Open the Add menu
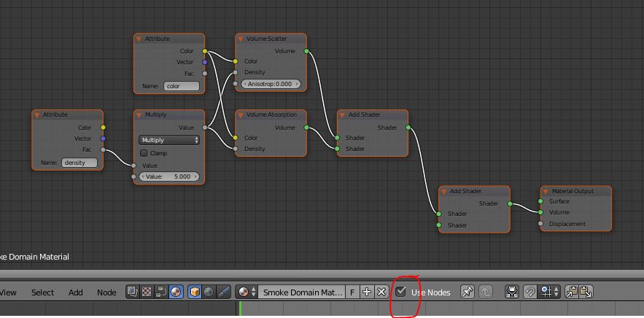The width and height of the screenshot is (644, 318). 76,292
